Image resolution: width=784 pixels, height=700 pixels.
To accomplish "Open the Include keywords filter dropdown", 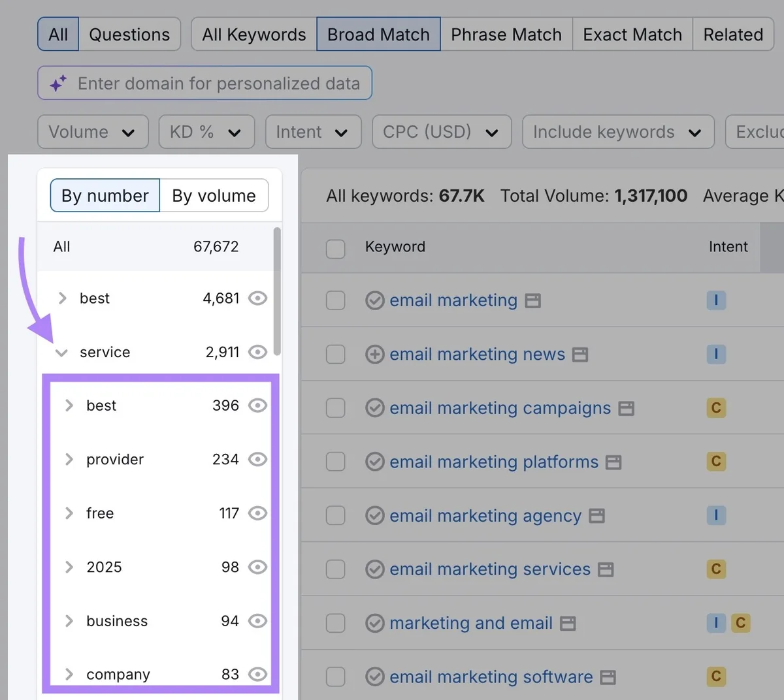I will [x=618, y=132].
